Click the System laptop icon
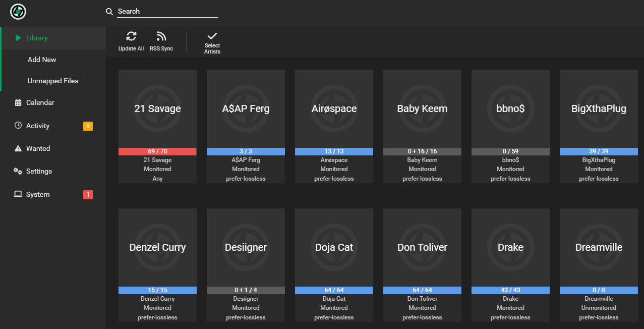Image resolution: width=644 pixels, height=329 pixels. 18,194
